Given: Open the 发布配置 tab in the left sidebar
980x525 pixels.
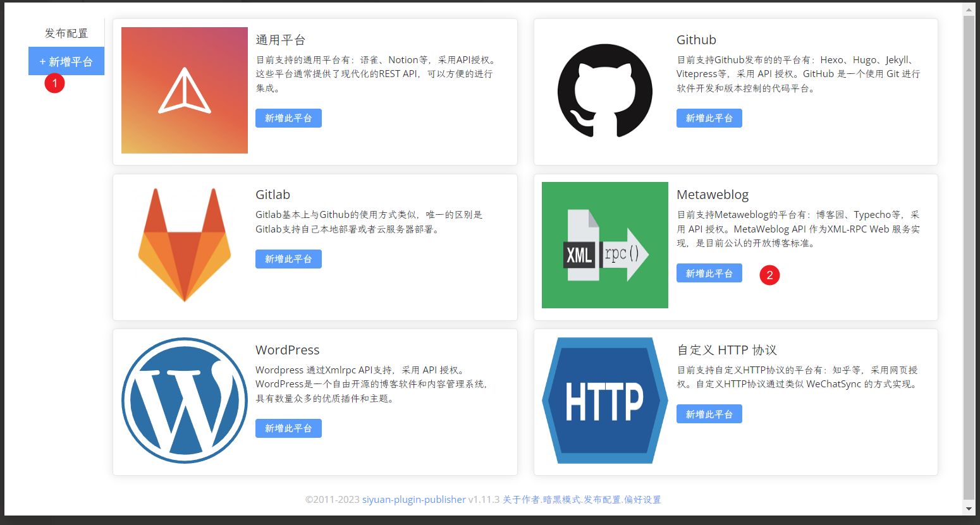Looking at the screenshot, I should (66, 33).
